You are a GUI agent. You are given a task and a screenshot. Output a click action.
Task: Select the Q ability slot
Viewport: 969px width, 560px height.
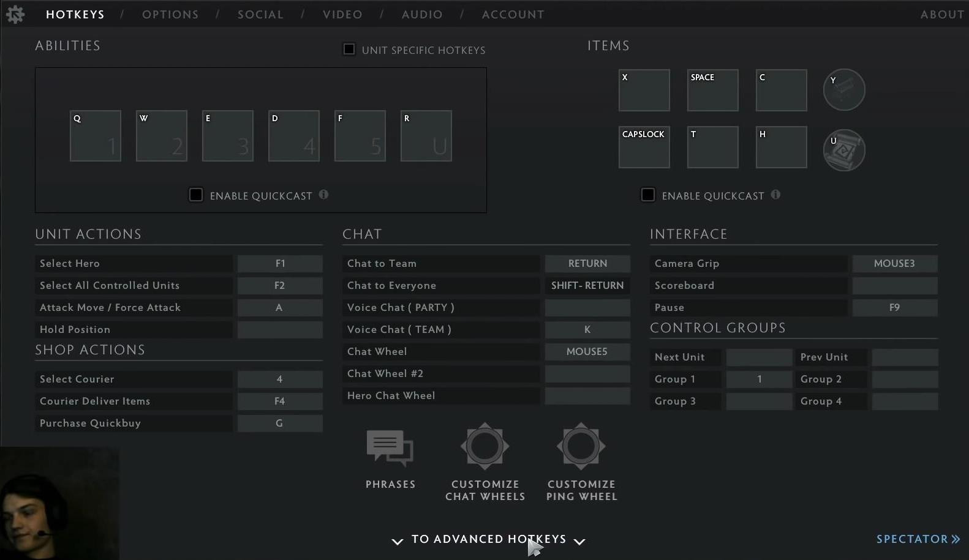point(96,136)
